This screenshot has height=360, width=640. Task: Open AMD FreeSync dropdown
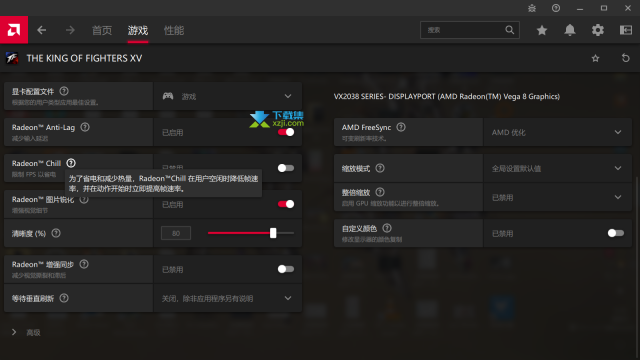tap(558, 132)
